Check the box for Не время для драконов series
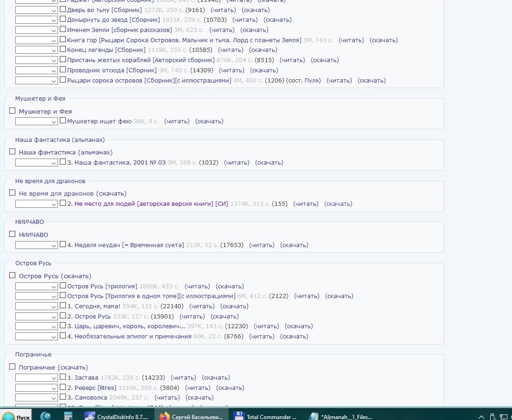The image size is (512, 420). pos(13,193)
